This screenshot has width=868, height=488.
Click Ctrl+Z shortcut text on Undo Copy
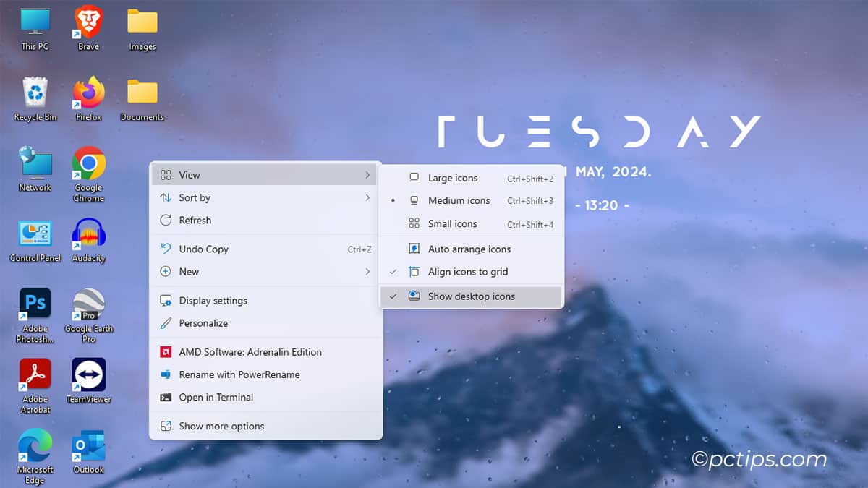(359, 249)
